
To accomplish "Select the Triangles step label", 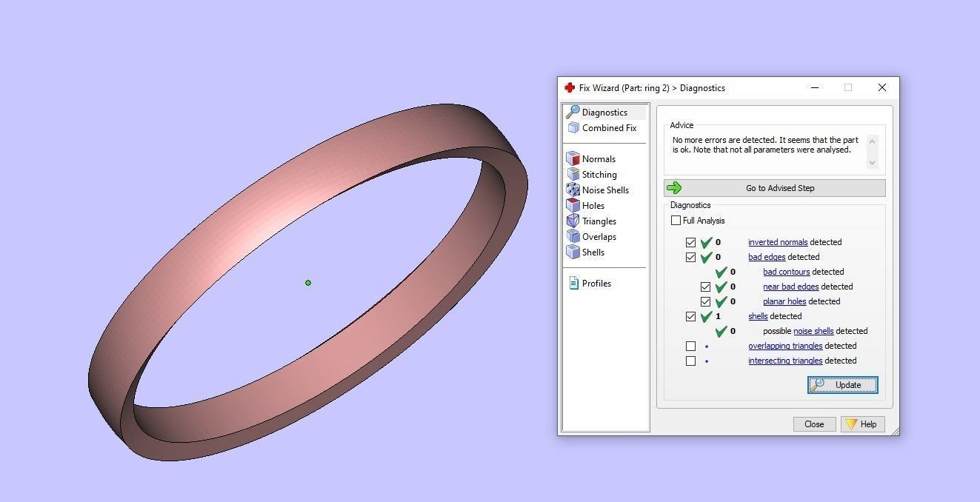I will click(599, 221).
